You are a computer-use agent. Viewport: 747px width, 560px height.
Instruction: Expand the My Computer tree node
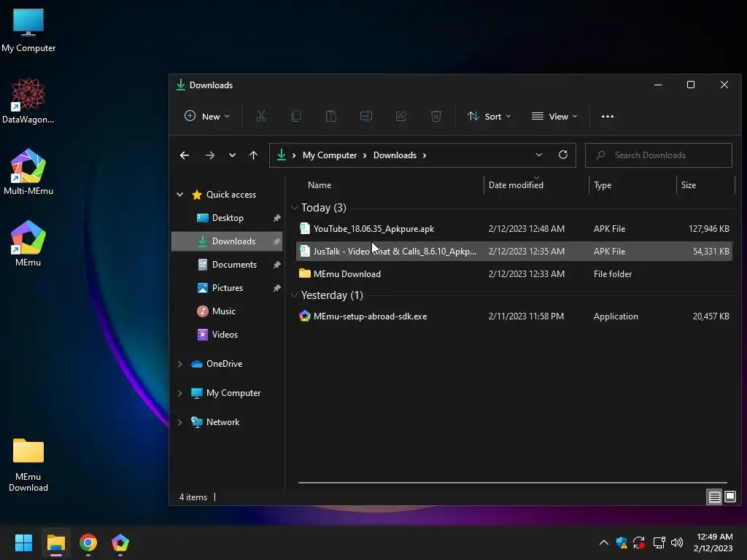coord(179,393)
